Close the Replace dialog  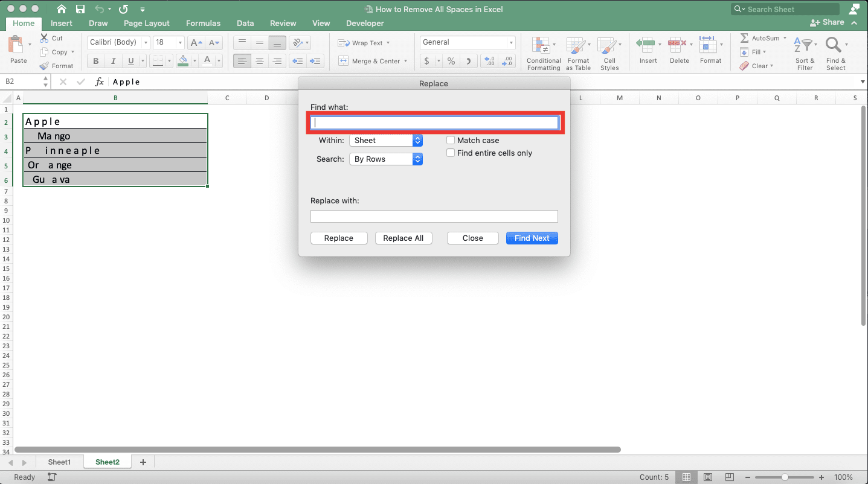click(472, 238)
